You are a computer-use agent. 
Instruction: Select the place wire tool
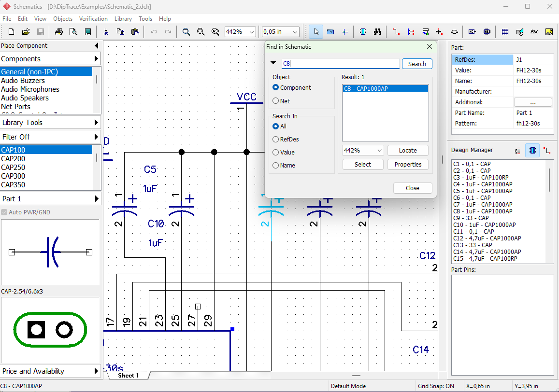coord(396,32)
